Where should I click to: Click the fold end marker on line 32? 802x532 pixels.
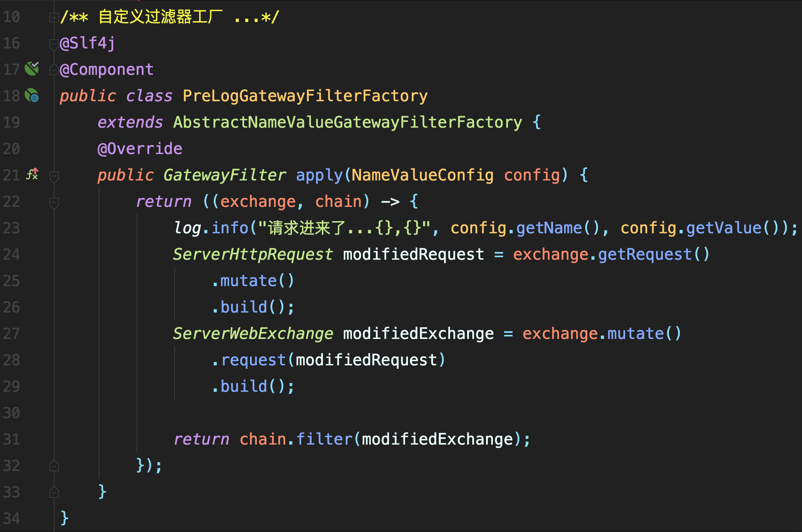tap(54, 466)
